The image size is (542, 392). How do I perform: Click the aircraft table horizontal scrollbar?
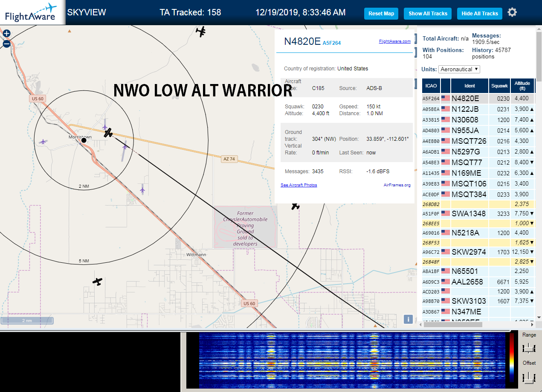point(452,325)
